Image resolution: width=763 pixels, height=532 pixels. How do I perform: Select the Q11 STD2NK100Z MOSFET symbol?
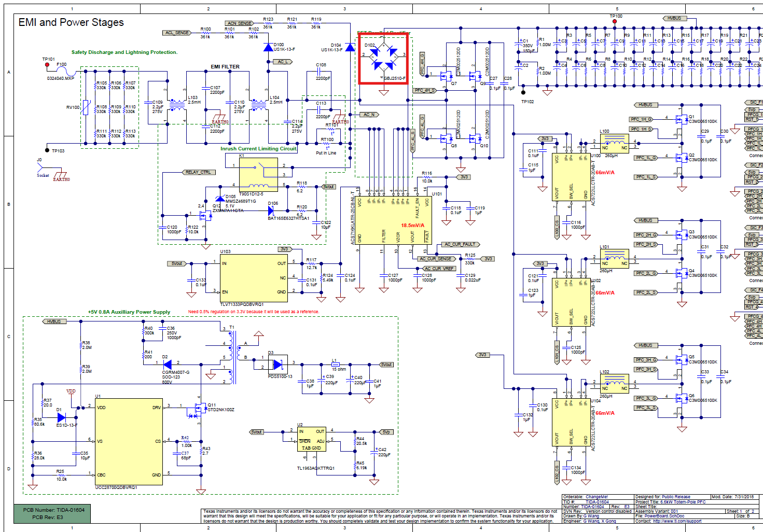coord(197,408)
